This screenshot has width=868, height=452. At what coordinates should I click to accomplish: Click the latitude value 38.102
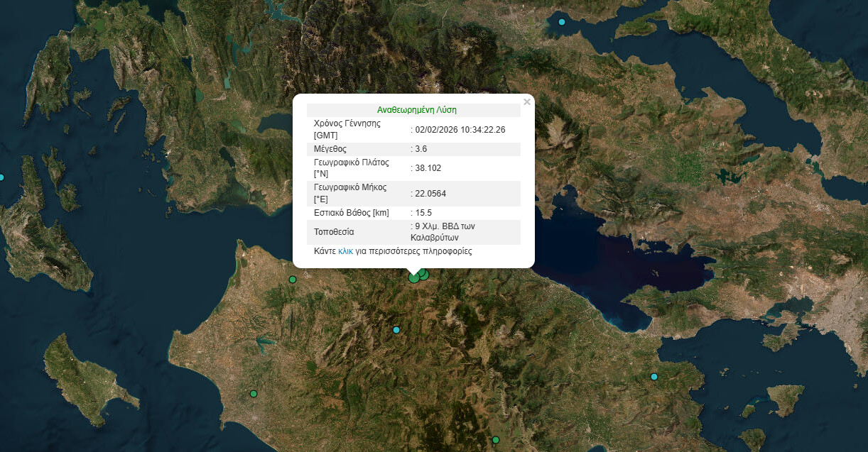point(427,168)
